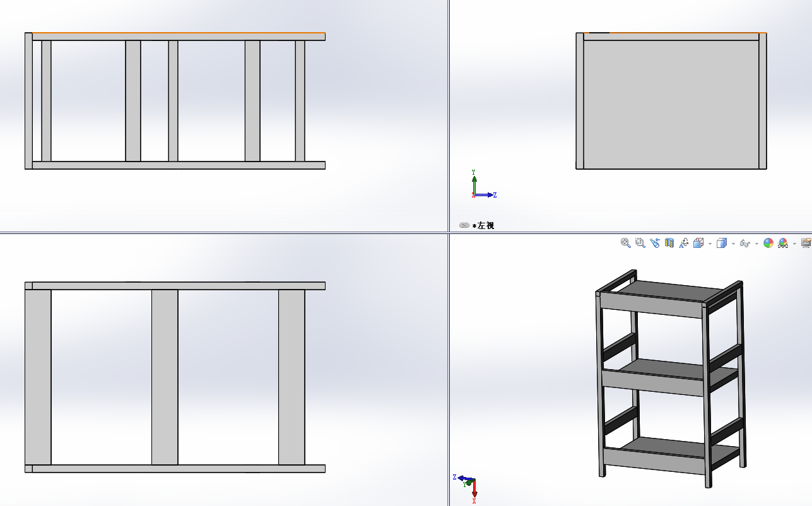Screen dimensions: 812x506
Task: Click the View Orientation cube icon
Action: click(698, 243)
